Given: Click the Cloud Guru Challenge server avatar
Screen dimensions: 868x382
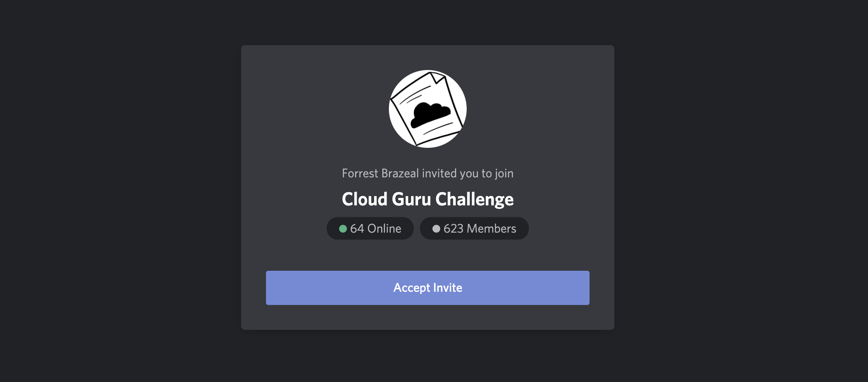Looking at the screenshot, I should click(428, 109).
